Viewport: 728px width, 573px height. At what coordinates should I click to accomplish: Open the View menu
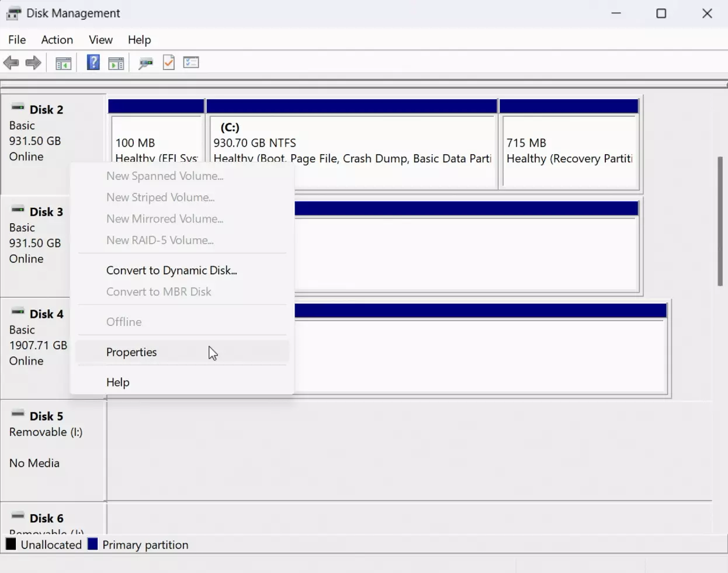tap(100, 40)
